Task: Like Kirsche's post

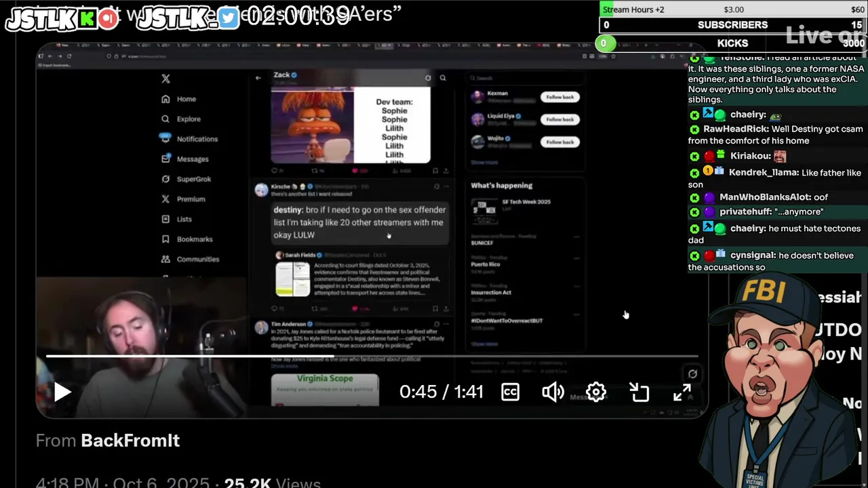Action: coord(355,308)
